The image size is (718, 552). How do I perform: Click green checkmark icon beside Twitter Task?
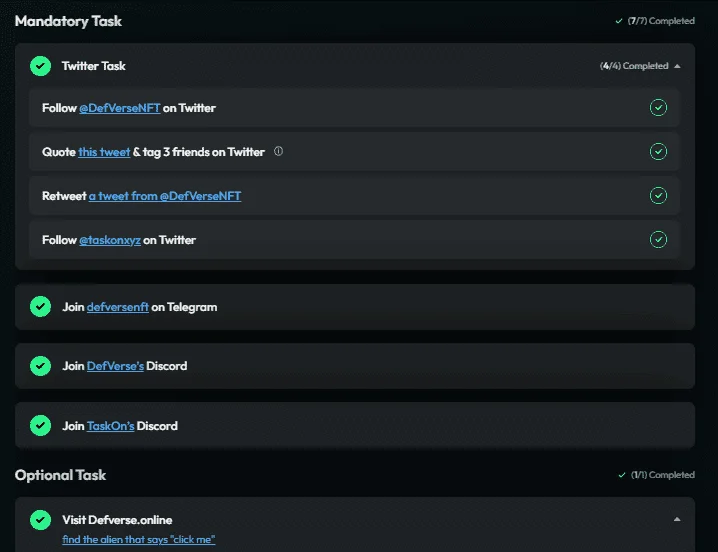point(40,66)
